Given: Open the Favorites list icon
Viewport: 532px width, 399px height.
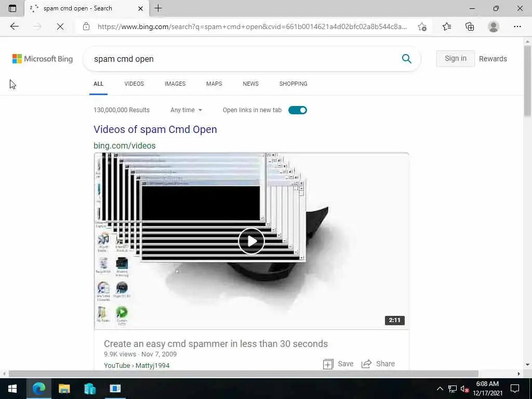Looking at the screenshot, I should pos(447,26).
